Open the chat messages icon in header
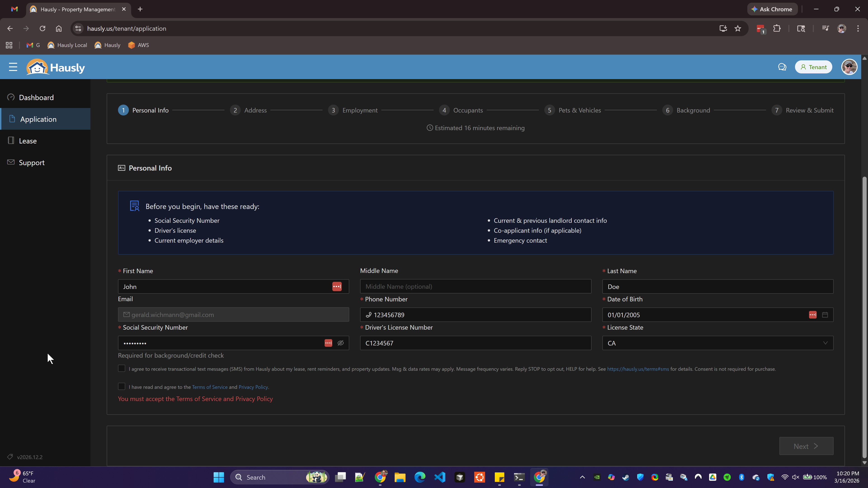This screenshot has height=488, width=868. pyautogui.click(x=782, y=67)
